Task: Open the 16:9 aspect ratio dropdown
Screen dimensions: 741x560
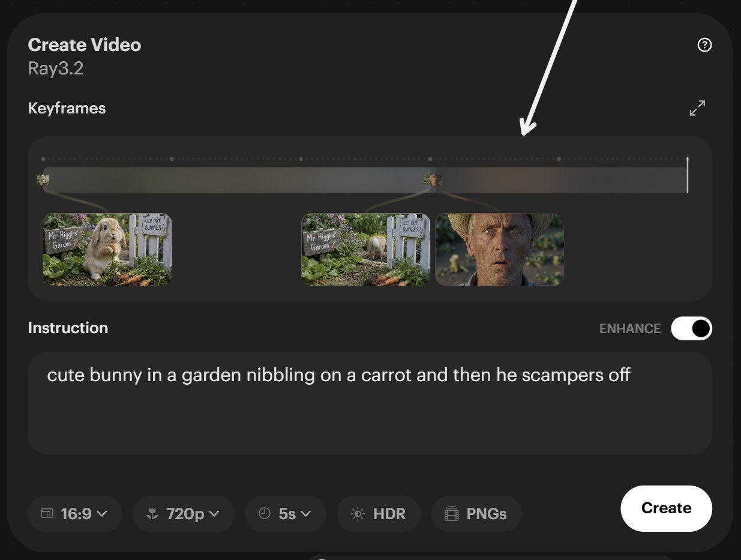Action: [75, 514]
